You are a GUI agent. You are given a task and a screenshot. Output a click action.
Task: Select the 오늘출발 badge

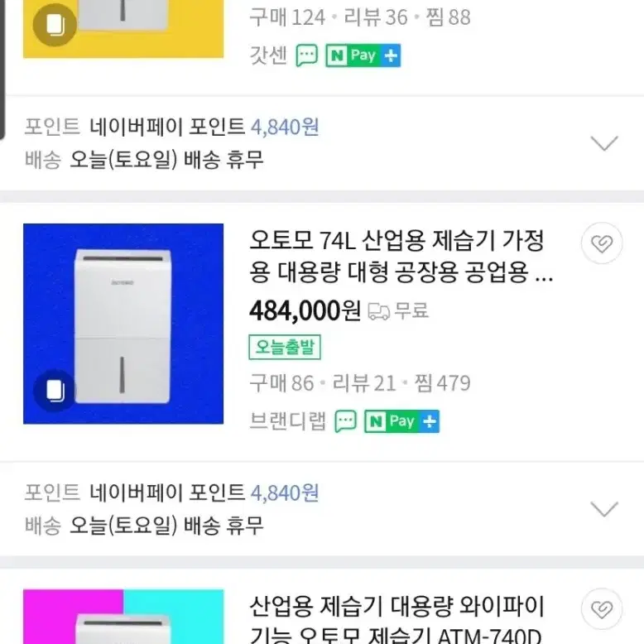285,348
